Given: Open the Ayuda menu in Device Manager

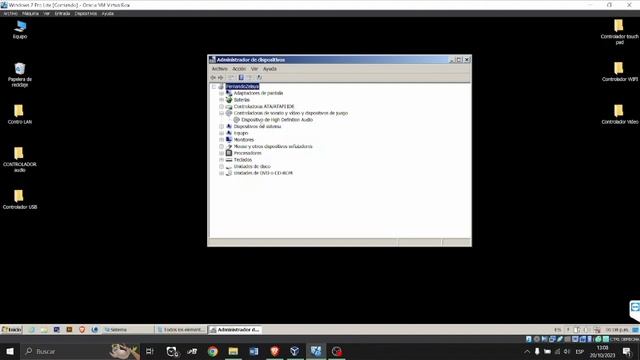Looking at the screenshot, I should (x=270, y=69).
